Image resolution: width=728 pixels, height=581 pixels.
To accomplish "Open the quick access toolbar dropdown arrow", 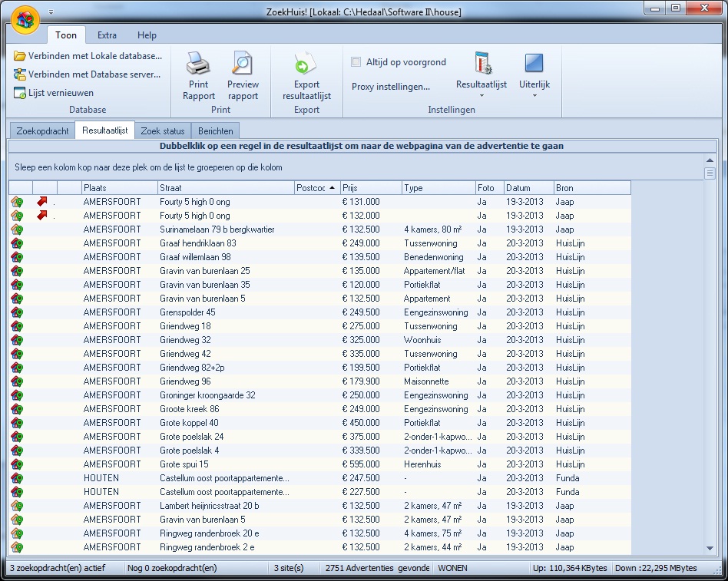I will tap(51, 12).
